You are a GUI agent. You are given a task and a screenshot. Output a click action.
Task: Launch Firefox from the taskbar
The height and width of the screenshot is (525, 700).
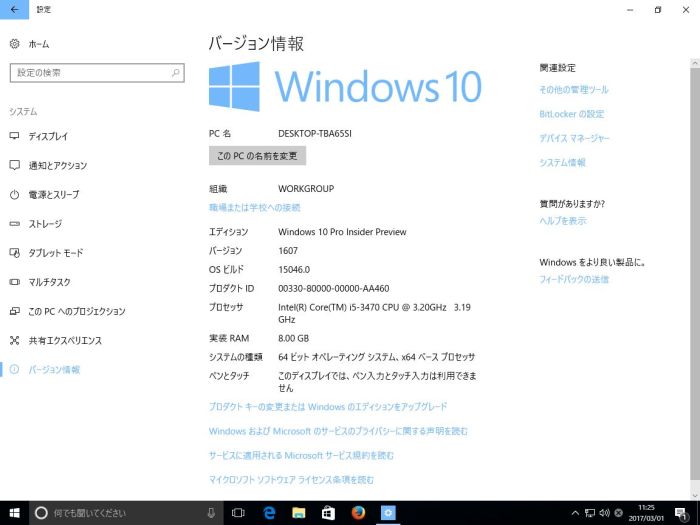click(358, 513)
